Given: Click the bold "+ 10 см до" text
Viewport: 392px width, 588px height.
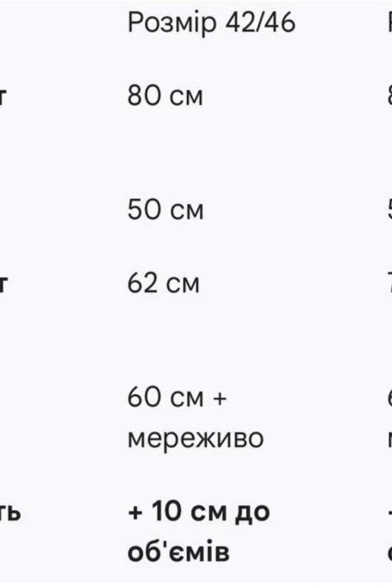Looking at the screenshot, I should tap(199, 512).
